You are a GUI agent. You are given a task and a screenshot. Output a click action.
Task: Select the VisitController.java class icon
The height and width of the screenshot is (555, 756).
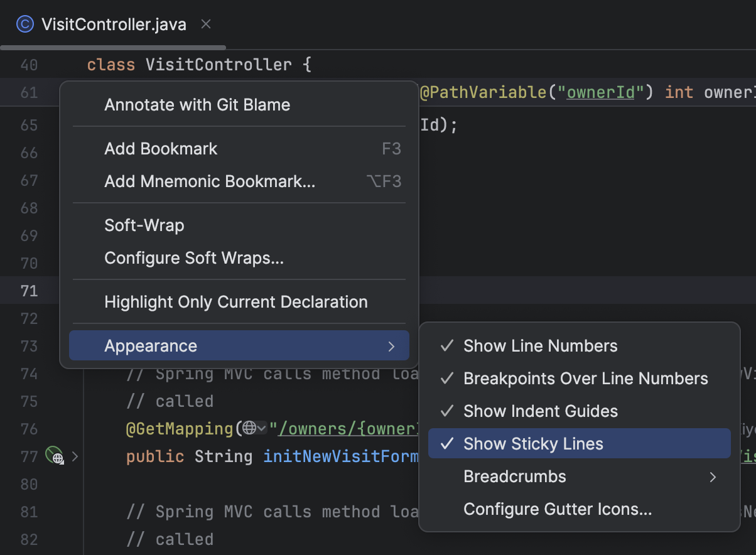(x=23, y=24)
